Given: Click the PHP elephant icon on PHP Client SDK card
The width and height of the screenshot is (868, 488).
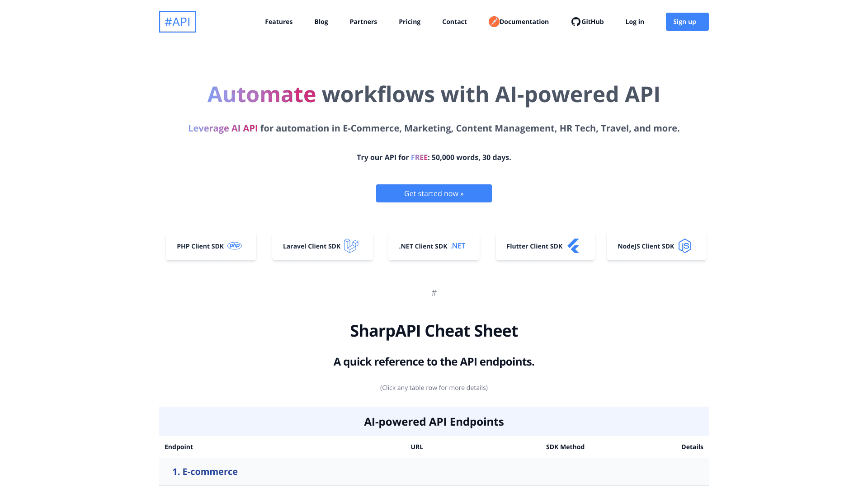Looking at the screenshot, I should pos(235,245).
